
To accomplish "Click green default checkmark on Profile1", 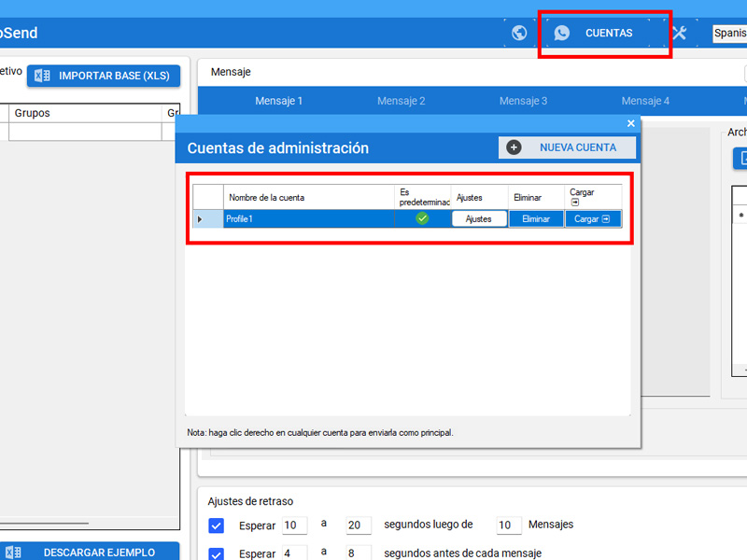I will click(422, 218).
